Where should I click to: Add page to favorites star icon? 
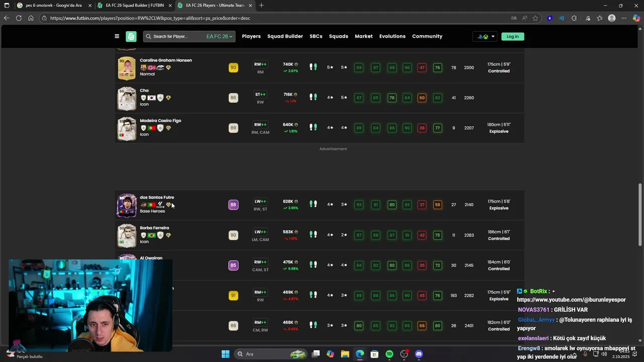(x=536, y=18)
